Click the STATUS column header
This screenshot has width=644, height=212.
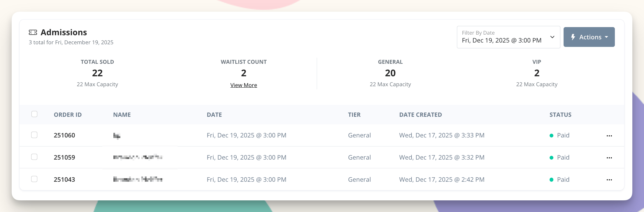click(560, 115)
